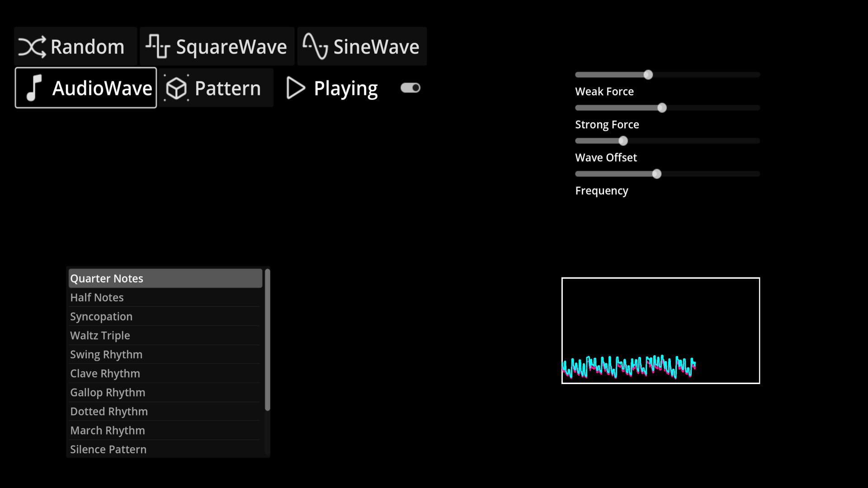Click the Playing label
This screenshot has height=488, width=868.
coord(345,88)
